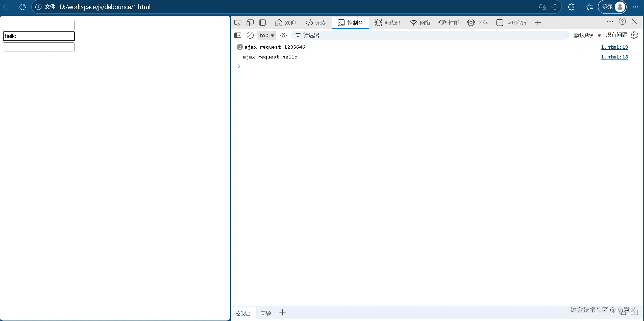Create live expression with eye icon
Image resolution: width=644 pixels, height=321 pixels.
(283, 35)
